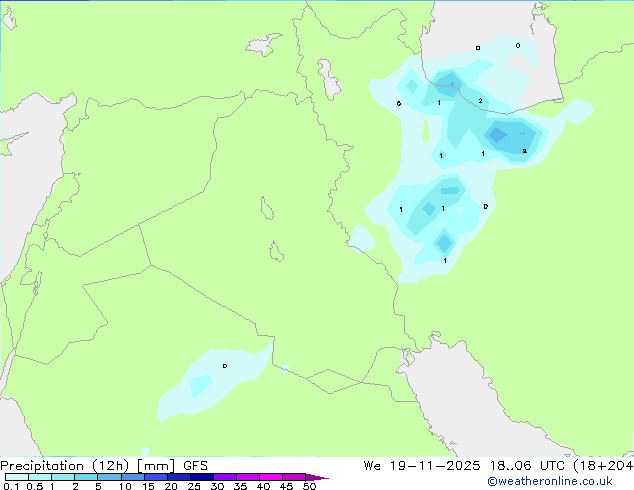Pick the 30–35 mm purple legend swatch
The image size is (634, 490).
[225, 477]
